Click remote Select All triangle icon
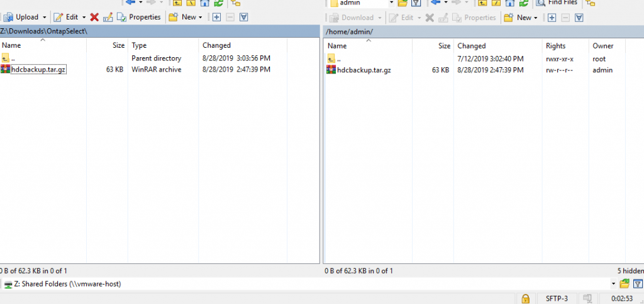The height and width of the screenshot is (304, 644). 579,18
